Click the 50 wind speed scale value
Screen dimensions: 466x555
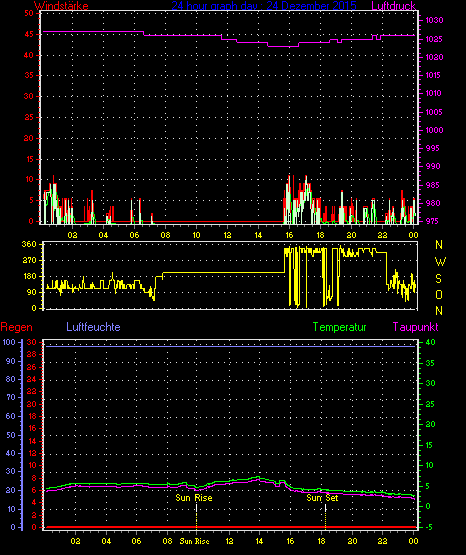(x=29, y=14)
